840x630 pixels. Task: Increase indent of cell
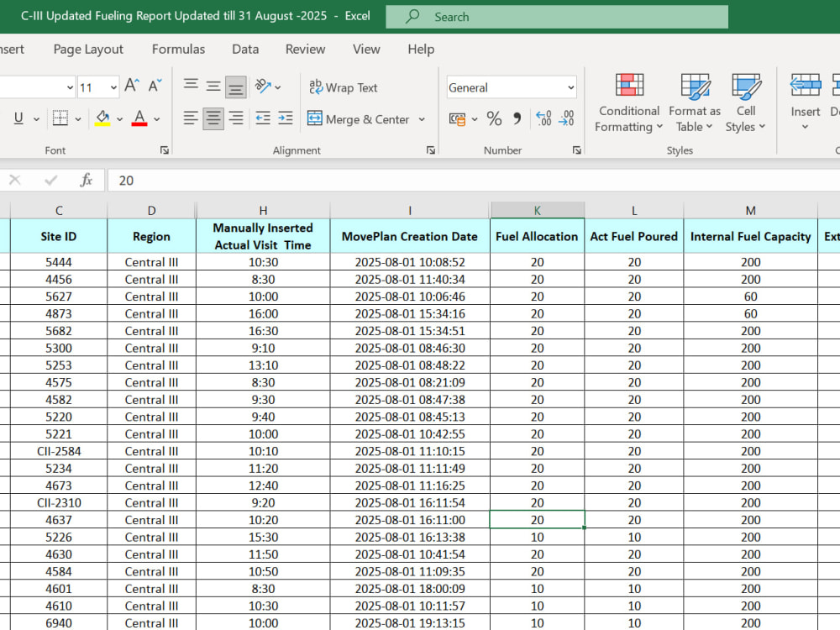pos(286,118)
